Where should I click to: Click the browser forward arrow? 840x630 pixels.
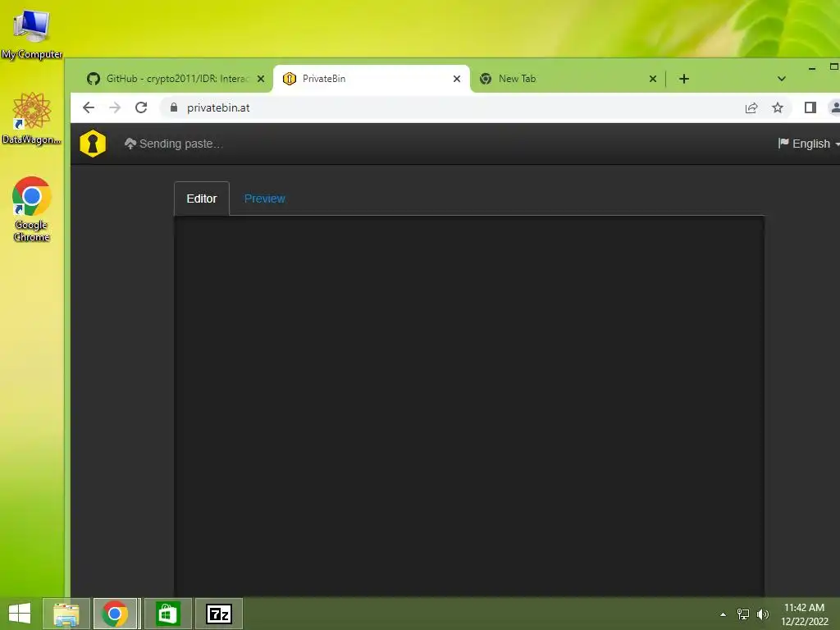pyautogui.click(x=115, y=107)
